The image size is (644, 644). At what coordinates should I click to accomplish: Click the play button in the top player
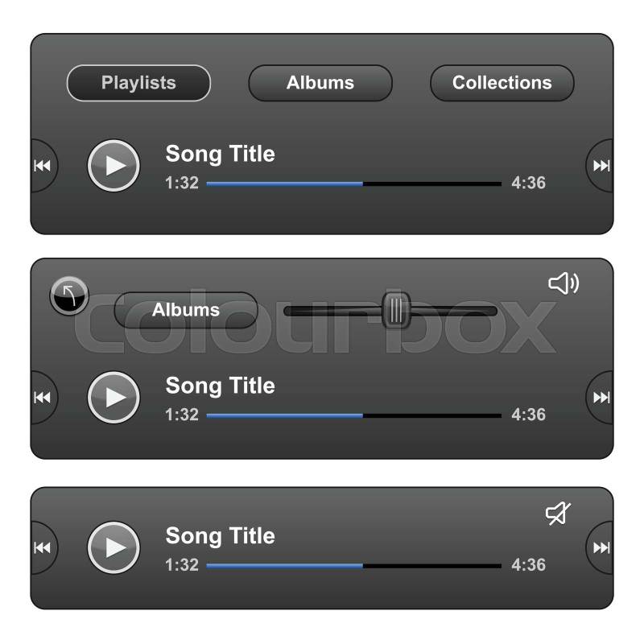pos(114,166)
